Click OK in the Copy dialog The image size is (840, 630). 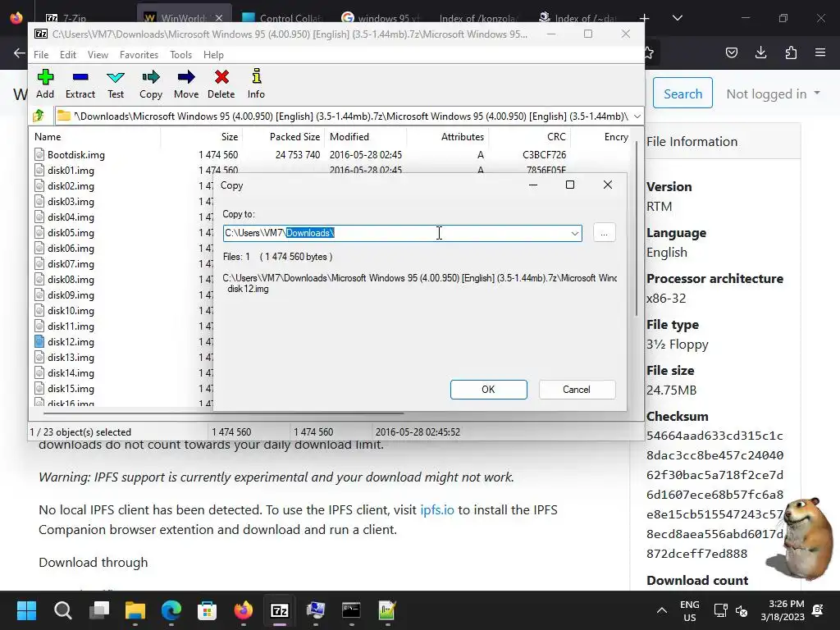coord(488,390)
